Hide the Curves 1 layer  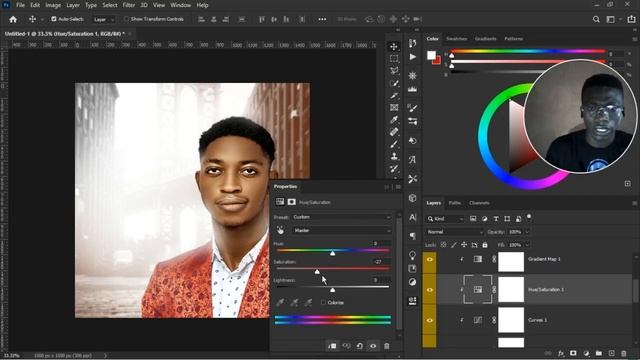click(429, 320)
